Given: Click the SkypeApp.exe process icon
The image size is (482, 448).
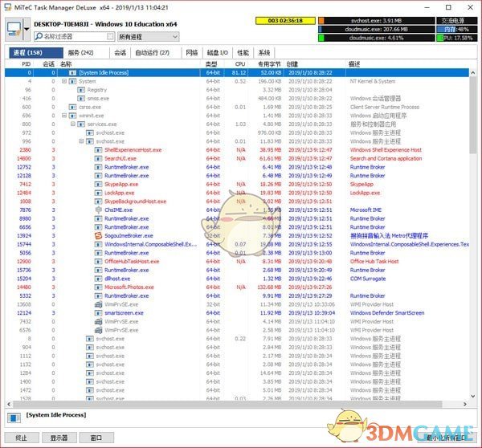Looking at the screenshot, I should 98,185.
